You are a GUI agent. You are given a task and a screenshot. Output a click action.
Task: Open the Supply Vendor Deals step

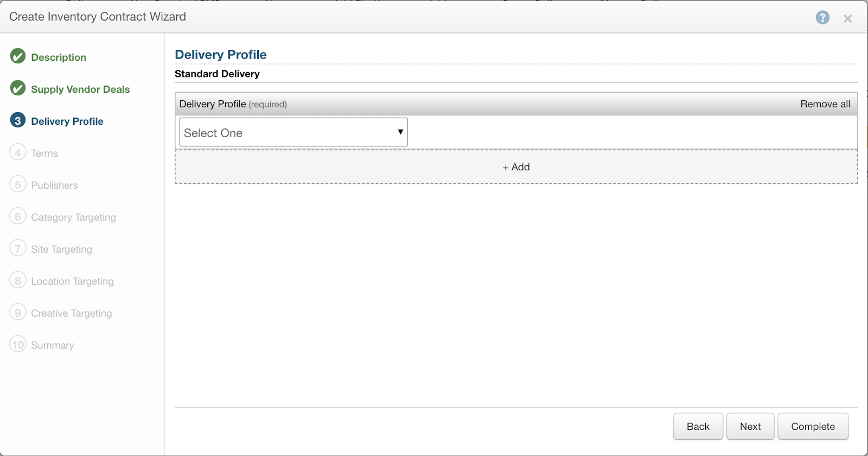(x=80, y=89)
